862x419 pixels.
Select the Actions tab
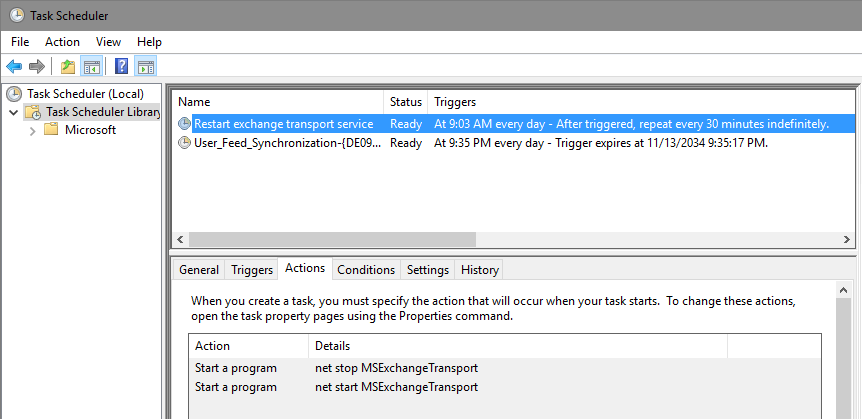point(305,268)
